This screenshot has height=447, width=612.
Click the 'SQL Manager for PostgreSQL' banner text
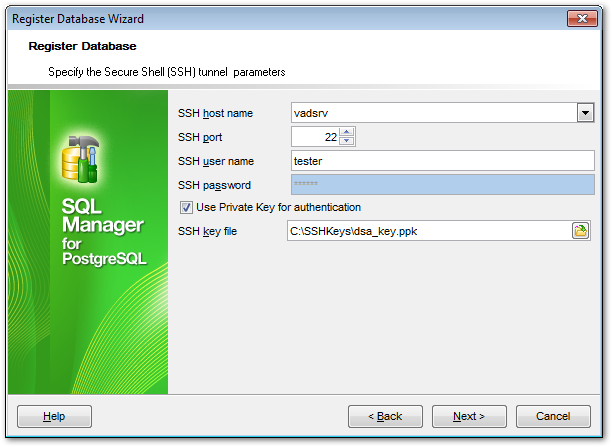tap(104, 232)
